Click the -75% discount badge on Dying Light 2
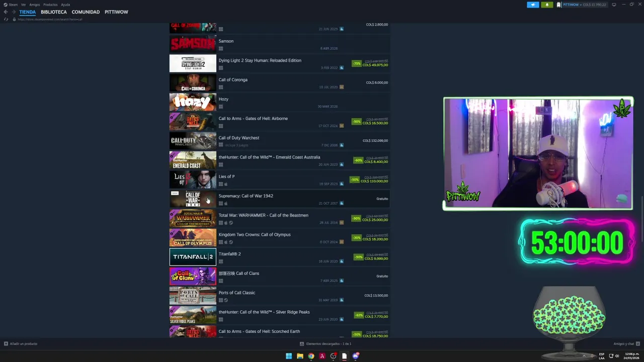This screenshot has width=644, height=362. 357,64
